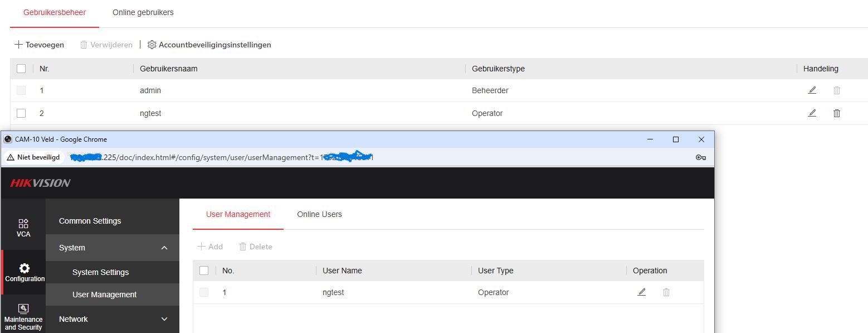Switch to Online Users tab

tap(319, 214)
